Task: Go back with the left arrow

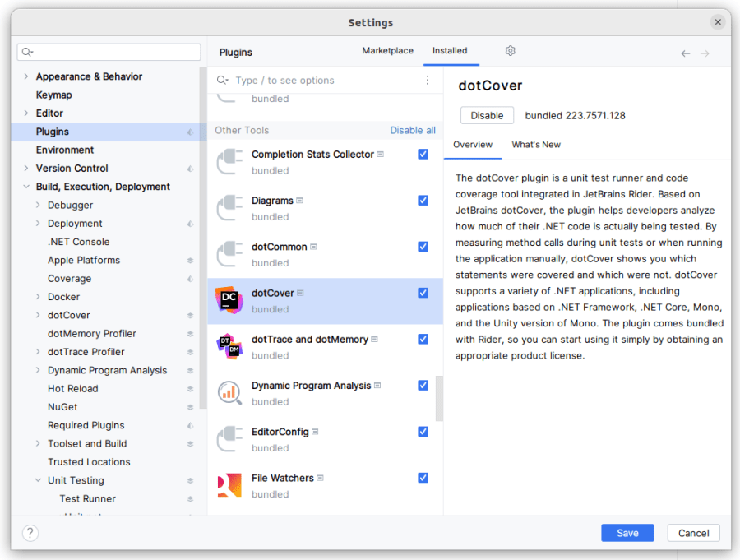Action: point(685,53)
